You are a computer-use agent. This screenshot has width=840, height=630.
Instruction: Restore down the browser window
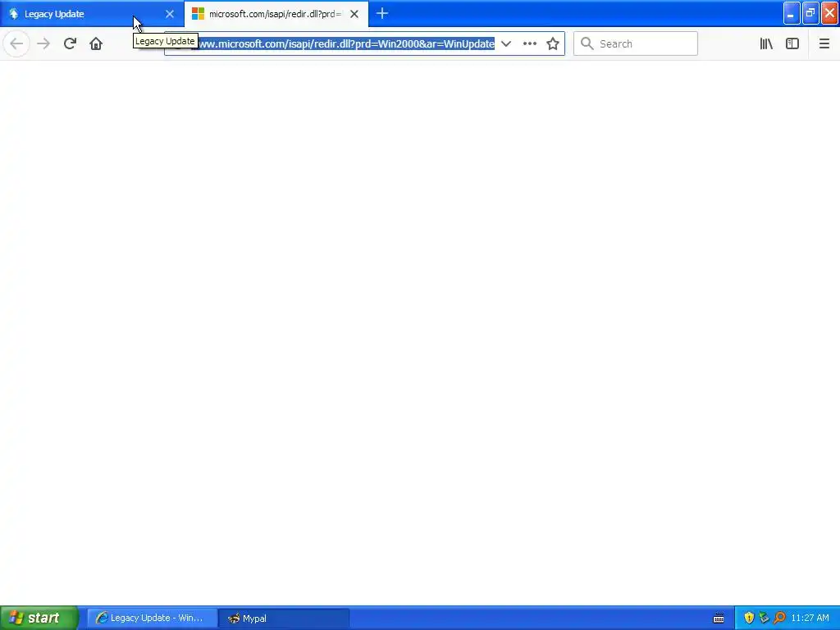810,13
